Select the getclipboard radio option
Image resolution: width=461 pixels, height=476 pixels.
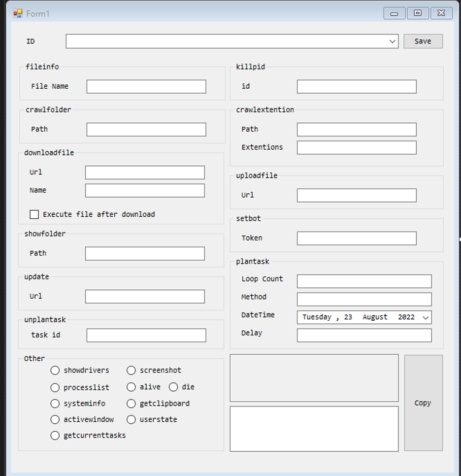click(132, 404)
